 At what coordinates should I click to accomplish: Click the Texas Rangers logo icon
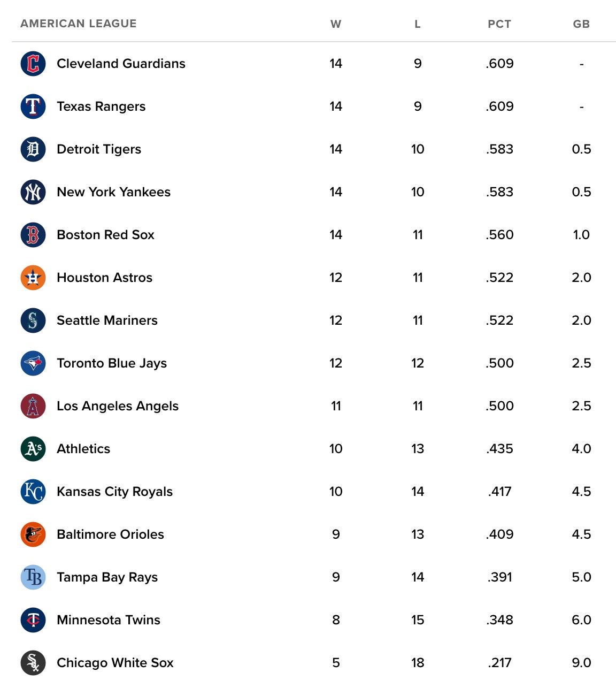(x=33, y=106)
